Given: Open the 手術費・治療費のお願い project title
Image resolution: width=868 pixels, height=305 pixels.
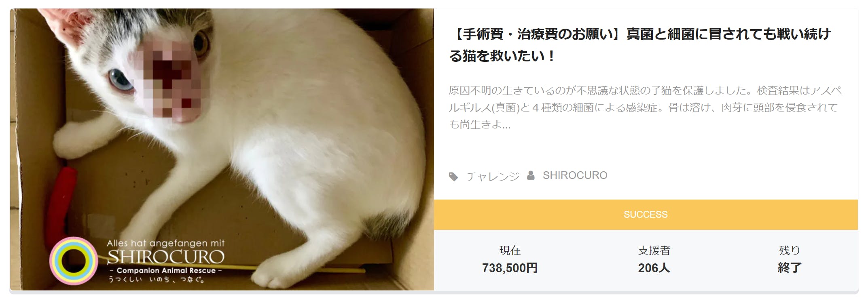Looking at the screenshot, I should click(x=640, y=45).
